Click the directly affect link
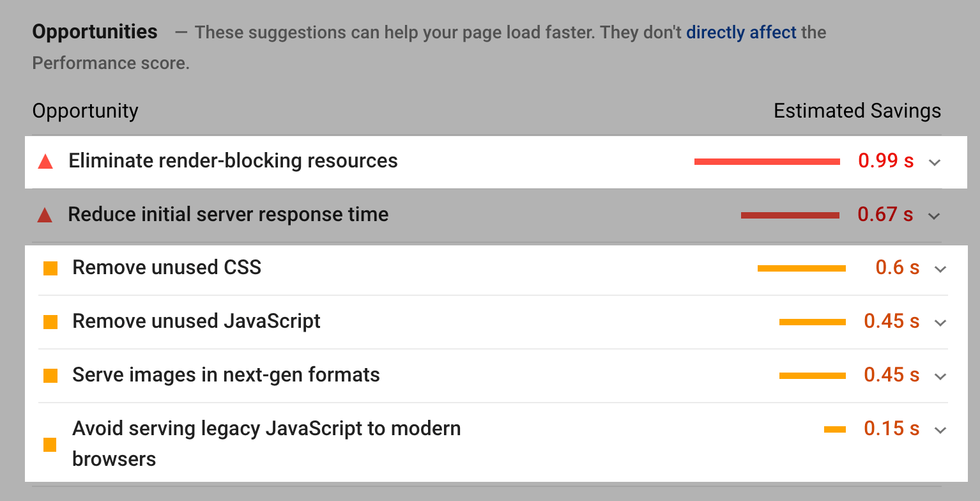This screenshot has height=501, width=980. pyautogui.click(x=741, y=32)
